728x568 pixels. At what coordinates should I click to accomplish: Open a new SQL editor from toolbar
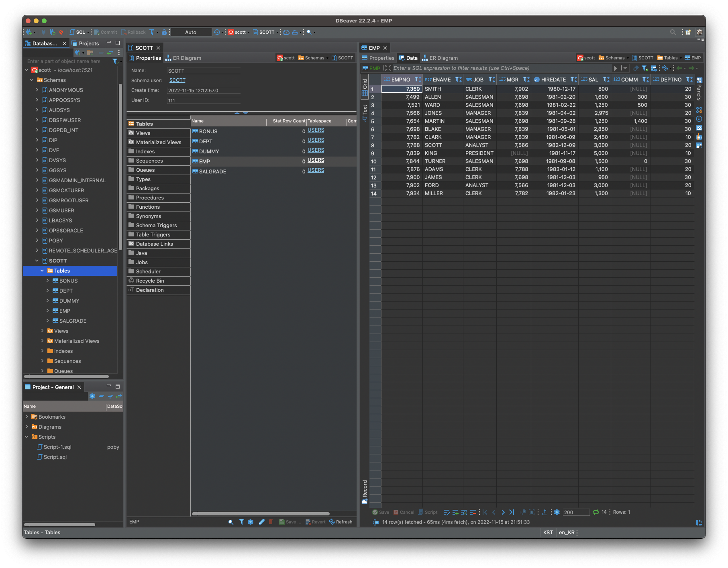click(x=77, y=32)
